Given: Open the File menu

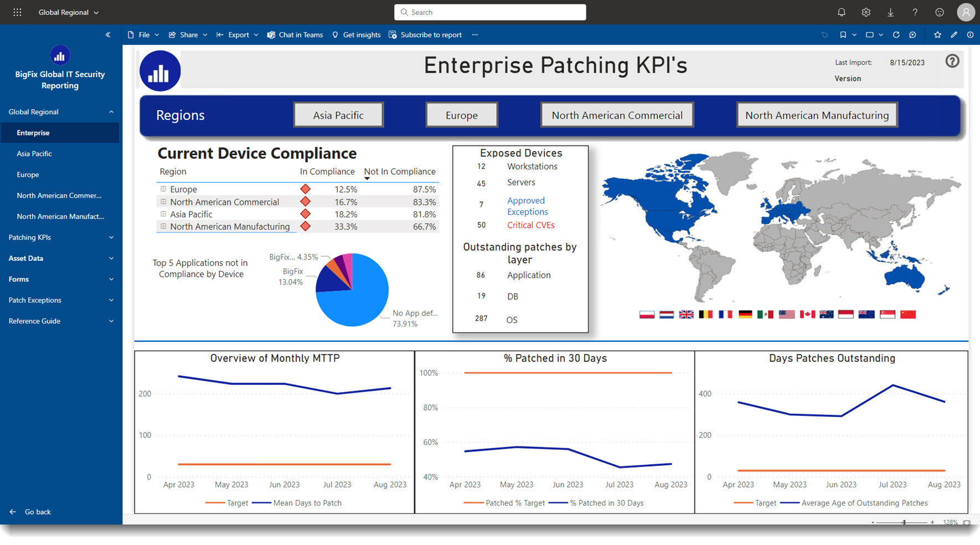Looking at the screenshot, I should (x=143, y=35).
